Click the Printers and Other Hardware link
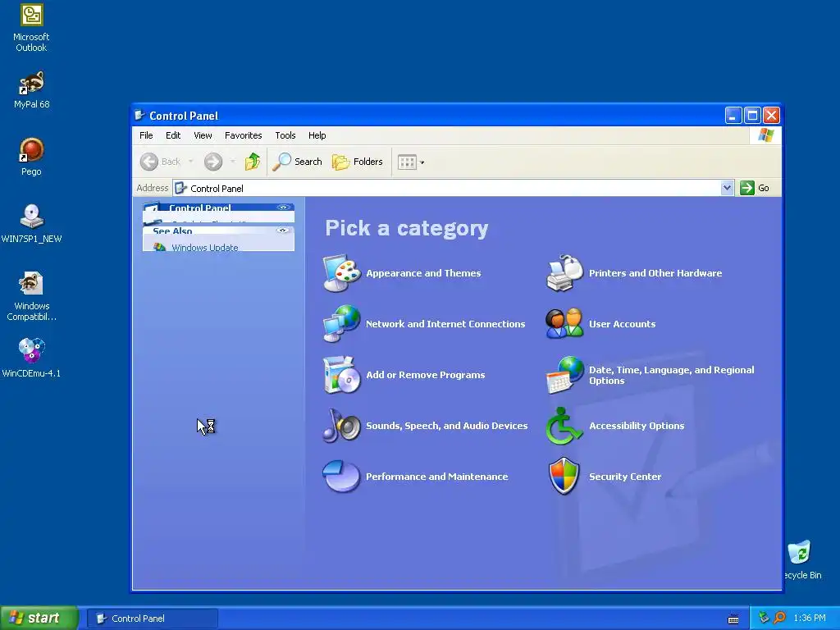This screenshot has width=840, height=630. tap(655, 273)
